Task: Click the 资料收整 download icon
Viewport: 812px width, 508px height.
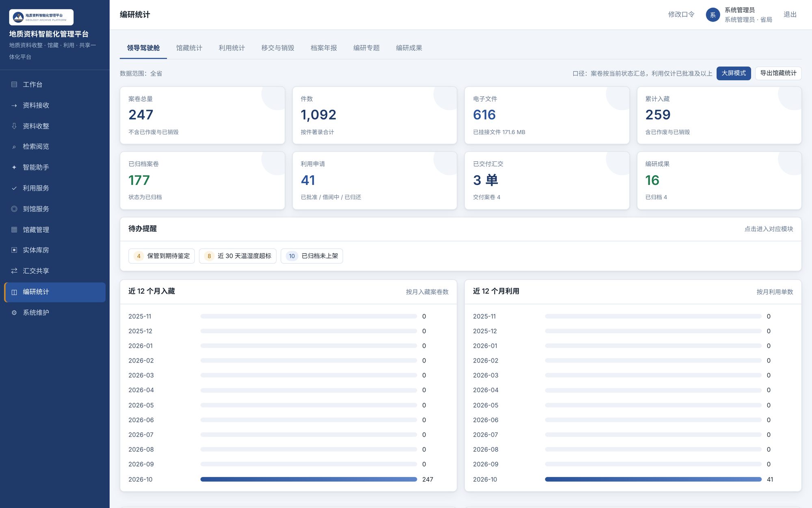Action: (x=14, y=126)
